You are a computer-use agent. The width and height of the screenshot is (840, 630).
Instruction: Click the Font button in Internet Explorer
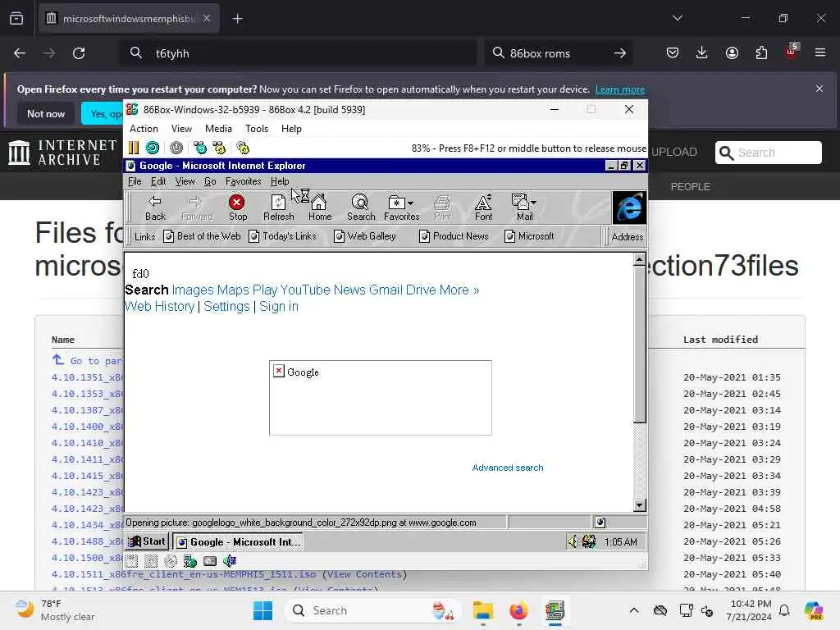[x=483, y=208]
